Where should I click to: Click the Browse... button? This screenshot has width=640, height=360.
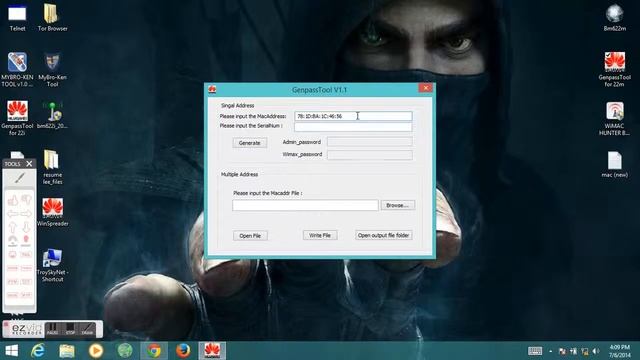click(398, 205)
